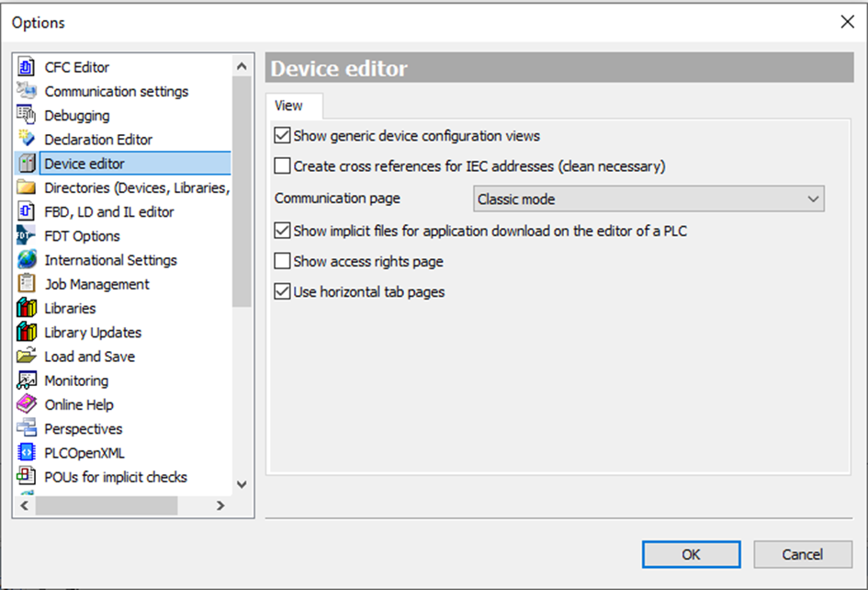Select FBD, LD and IL editor category

click(109, 211)
